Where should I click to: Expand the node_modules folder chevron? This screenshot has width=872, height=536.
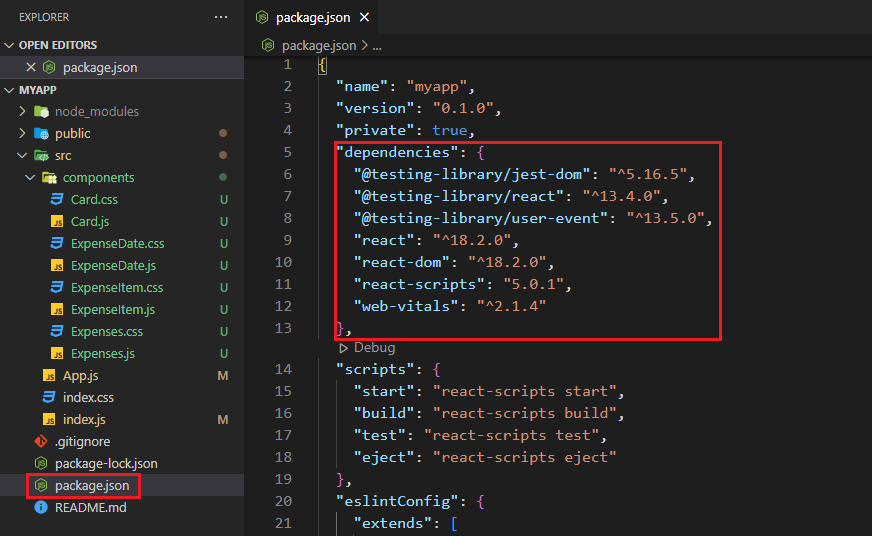pos(22,111)
